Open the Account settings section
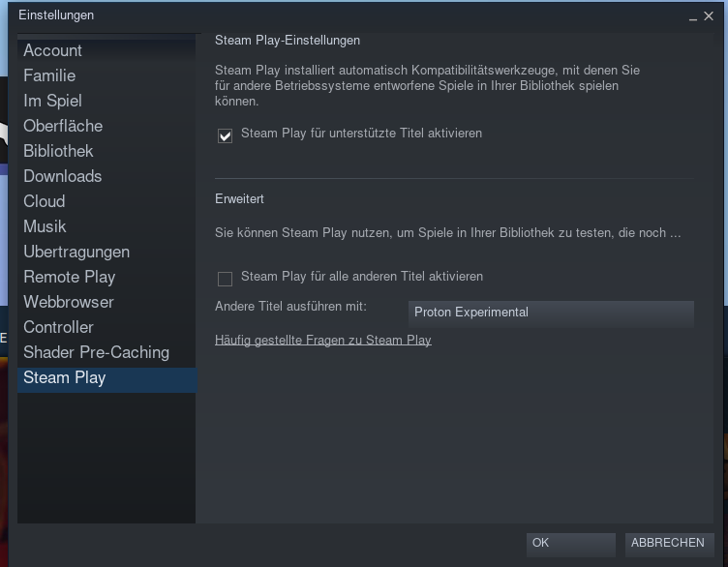The image size is (728, 567). [x=53, y=50]
